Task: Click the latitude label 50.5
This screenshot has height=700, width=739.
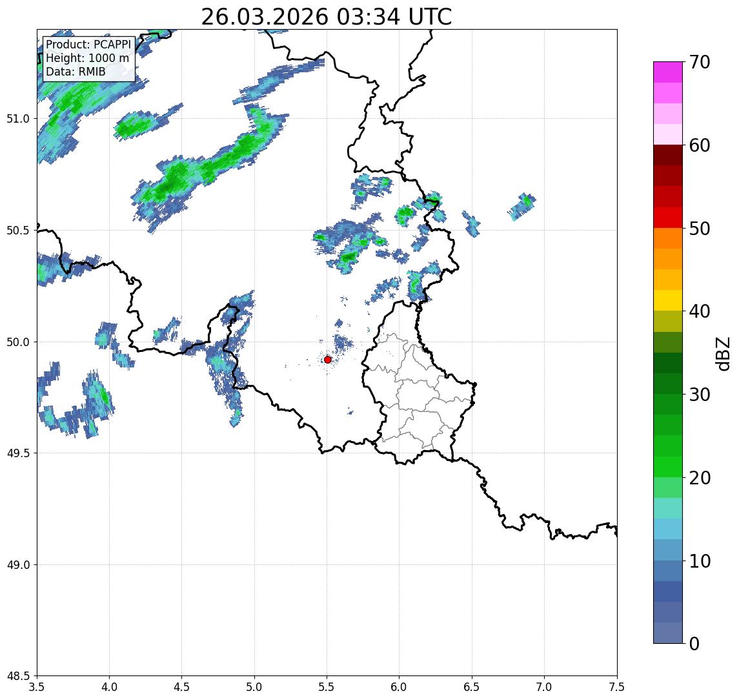Action: pos(18,230)
